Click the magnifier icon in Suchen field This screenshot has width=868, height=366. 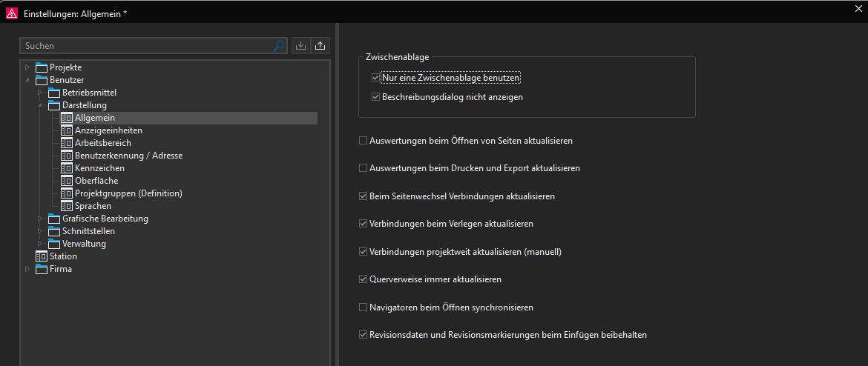(279, 46)
